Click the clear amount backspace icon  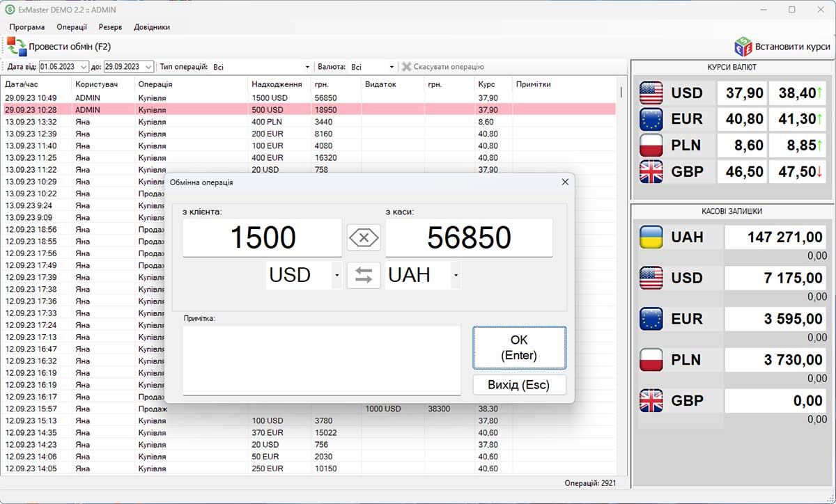(364, 238)
